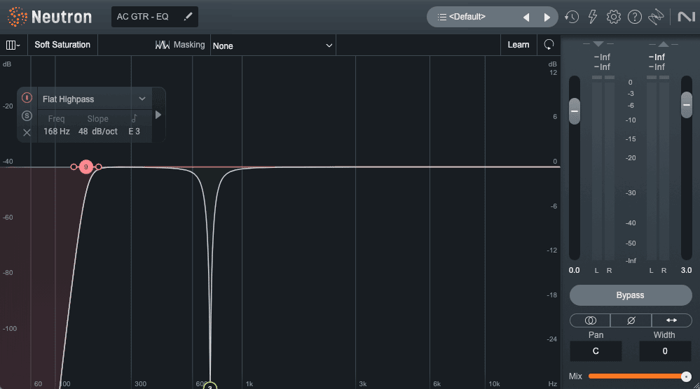
Task: Click the E 3 note value
Action: (x=134, y=131)
